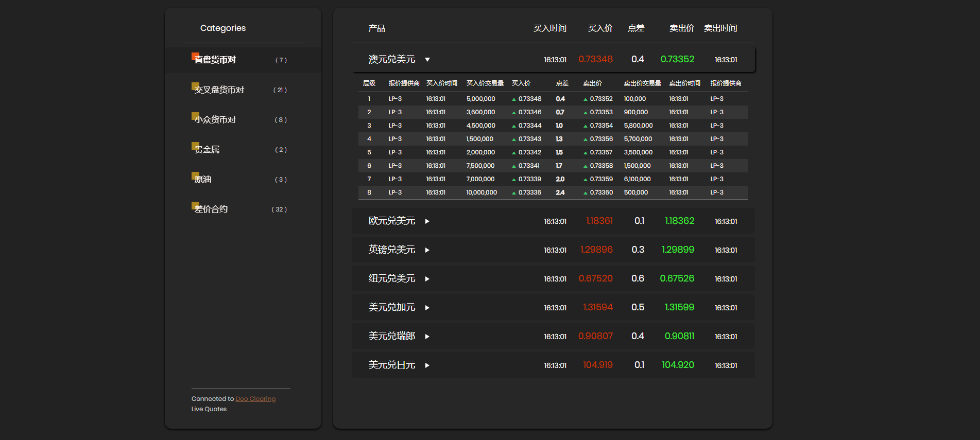Open the 差价合约 category

tap(243, 209)
